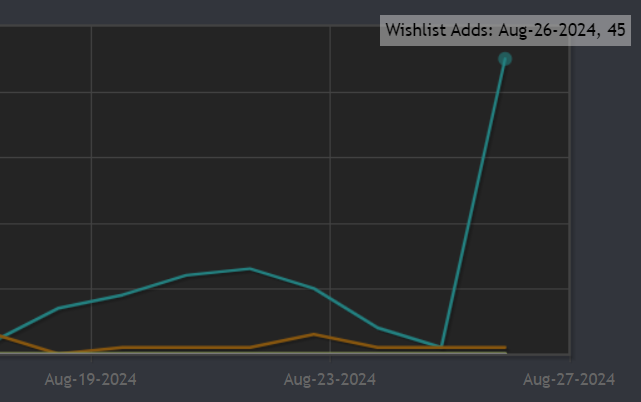641x402 pixels.
Task: Click the Aug-26-2024 wishlist data point
Action: [505, 59]
